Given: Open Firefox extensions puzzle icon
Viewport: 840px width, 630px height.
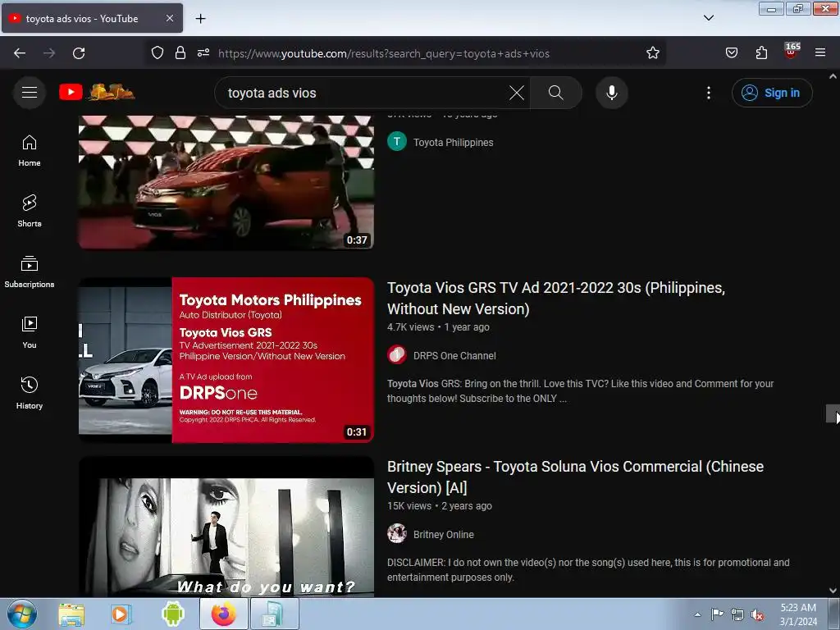Looking at the screenshot, I should pos(761,53).
